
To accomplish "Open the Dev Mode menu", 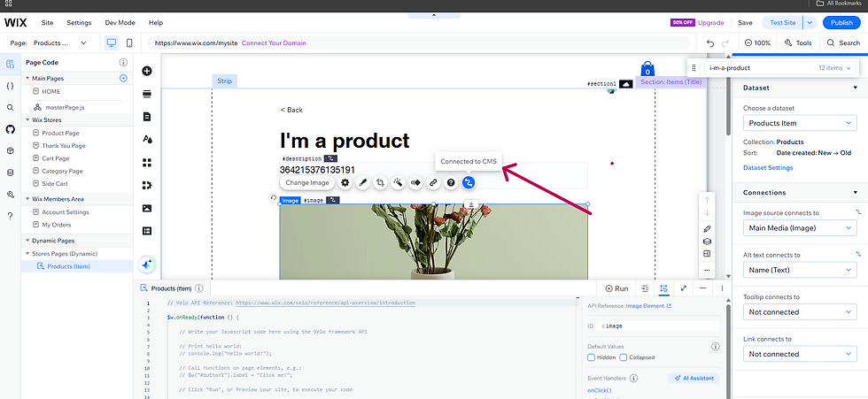I will [x=120, y=23].
